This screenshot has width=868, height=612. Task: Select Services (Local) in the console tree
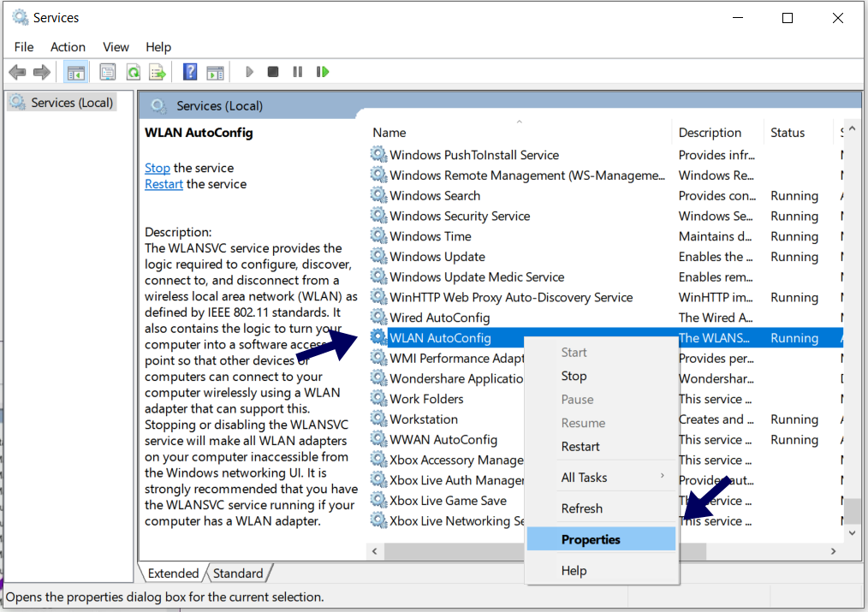click(x=72, y=103)
